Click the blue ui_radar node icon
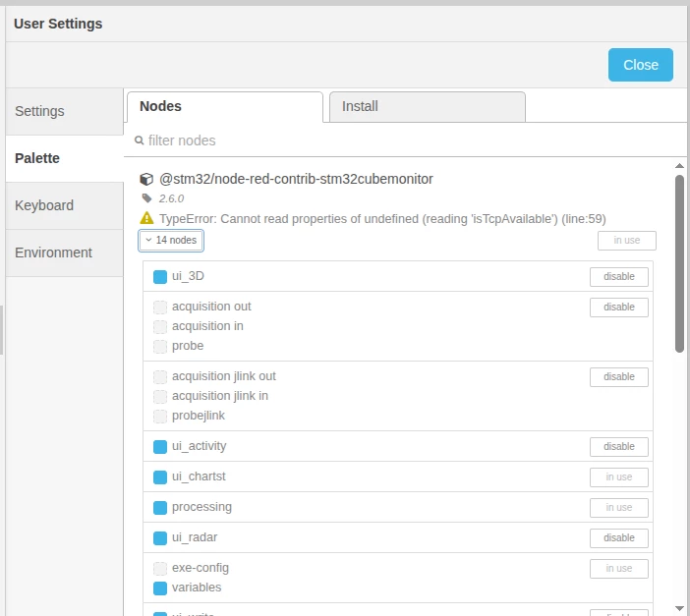Image resolution: width=690 pixels, height=616 pixels. (x=160, y=537)
